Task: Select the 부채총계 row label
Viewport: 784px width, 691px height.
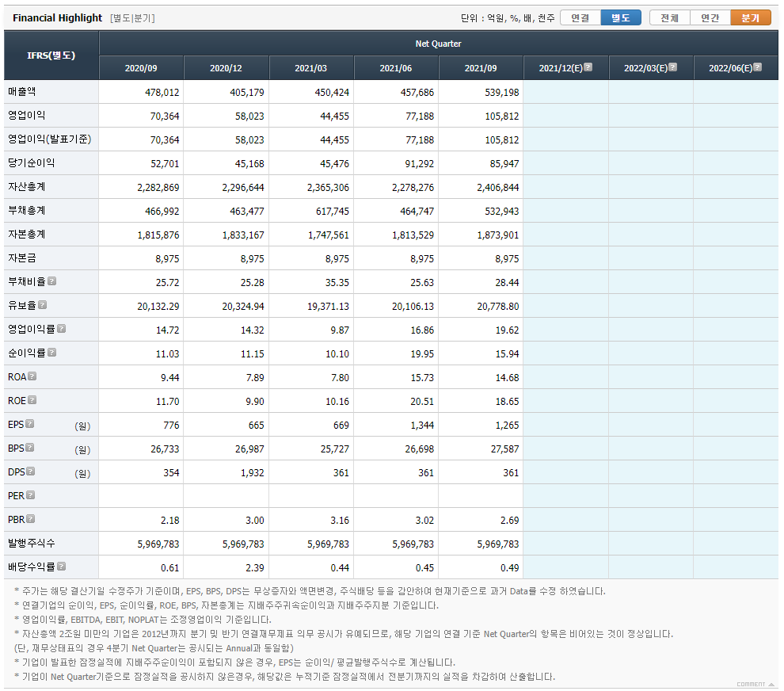Action: tap(26, 210)
